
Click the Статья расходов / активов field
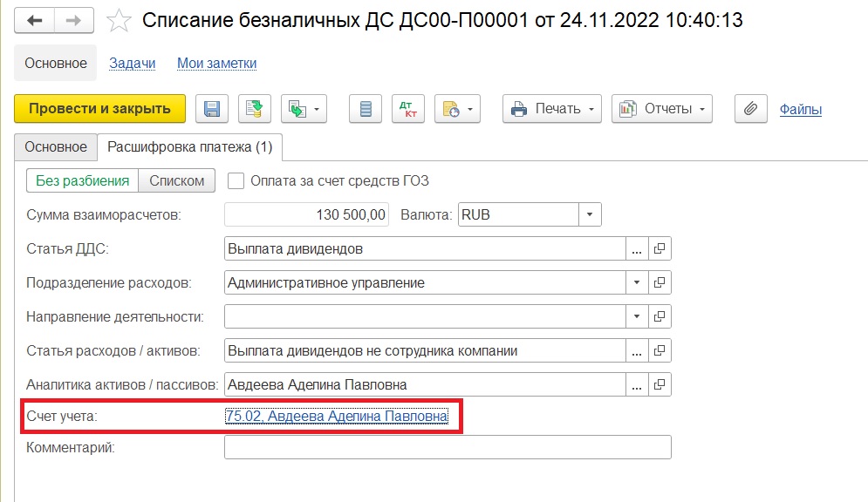(425, 350)
